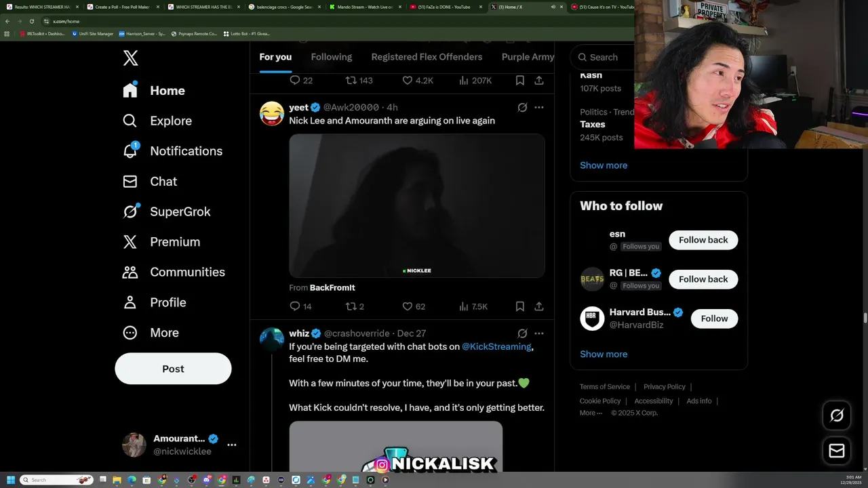Expand the More menu in sidebar
This screenshot has height=488, width=868.
click(x=151, y=333)
